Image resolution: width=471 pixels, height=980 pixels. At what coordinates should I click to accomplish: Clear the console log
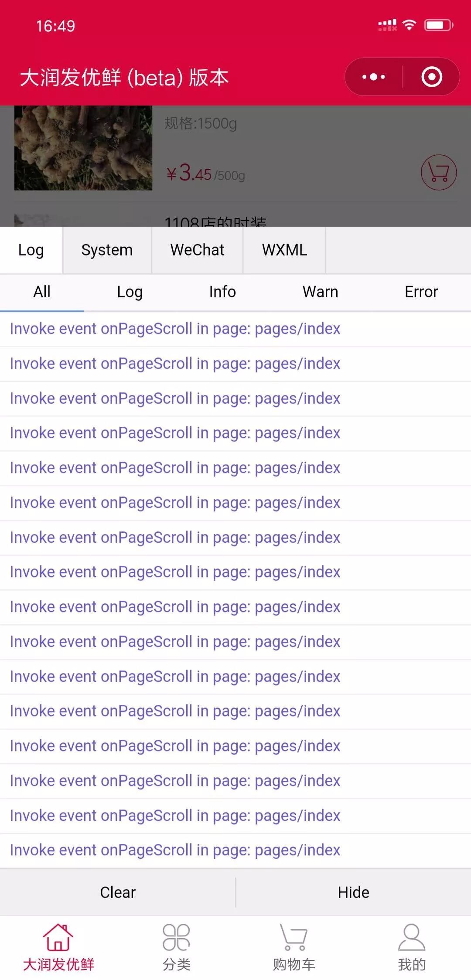click(118, 892)
